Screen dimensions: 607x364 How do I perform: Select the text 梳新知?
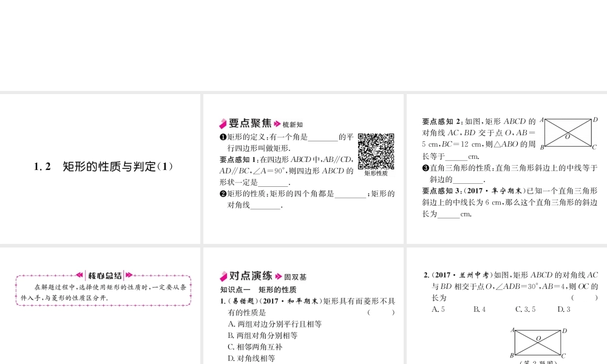coord(293,124)
